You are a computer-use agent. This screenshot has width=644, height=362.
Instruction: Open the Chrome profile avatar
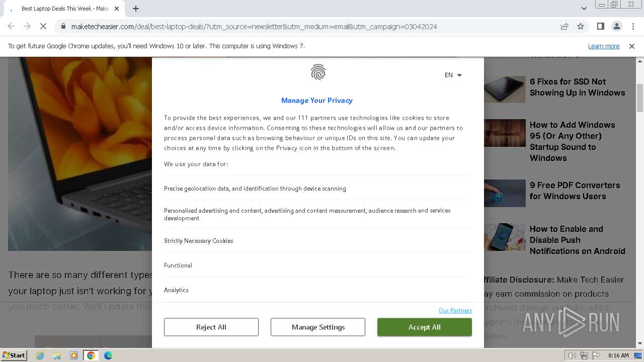(616, 26)
